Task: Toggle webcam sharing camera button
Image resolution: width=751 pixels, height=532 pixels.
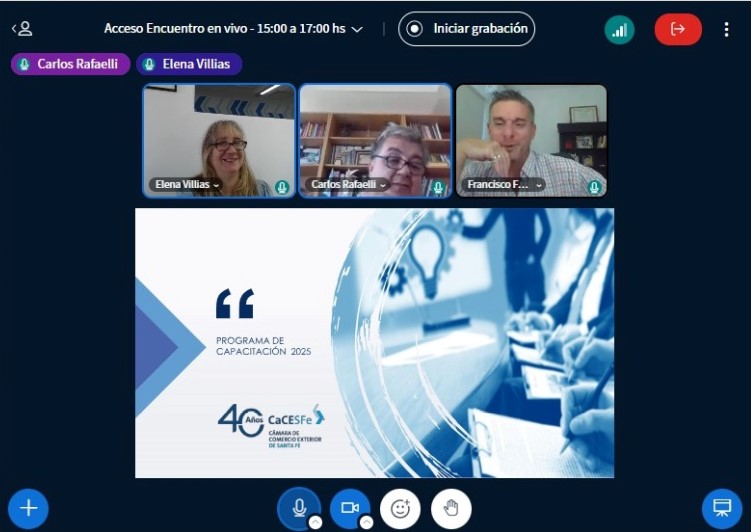Action: [349, 507]
